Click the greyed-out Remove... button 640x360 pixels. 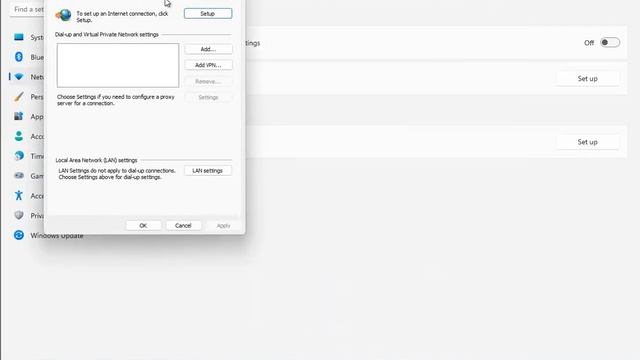pyautogui.click(x=208, y=81)
